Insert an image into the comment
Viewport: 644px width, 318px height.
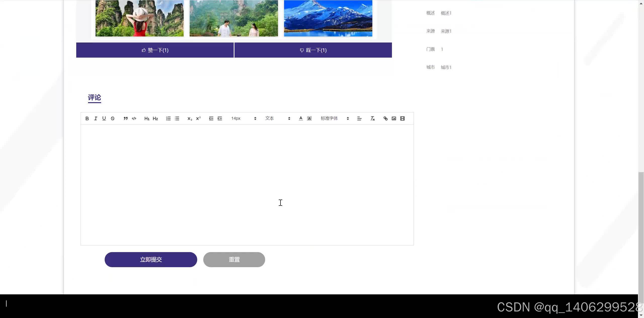[394, 118]
